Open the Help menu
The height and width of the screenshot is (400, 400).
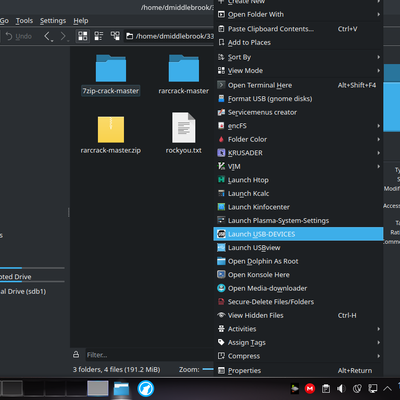(x=81, y=21)
